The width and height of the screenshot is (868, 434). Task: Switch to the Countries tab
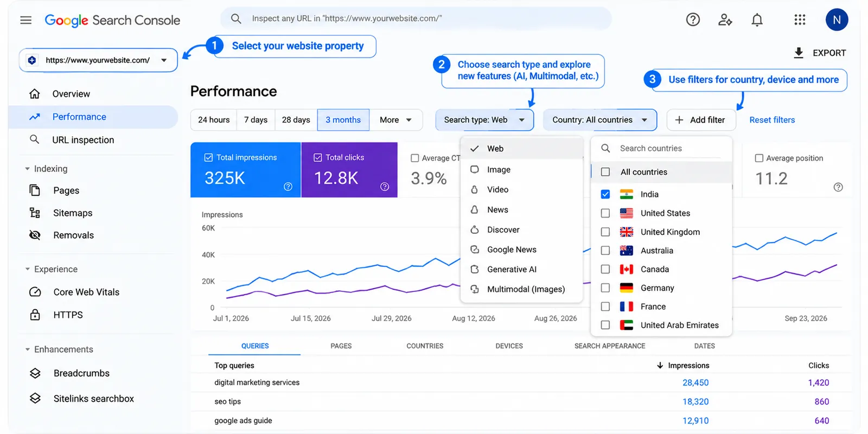(425, 346)
